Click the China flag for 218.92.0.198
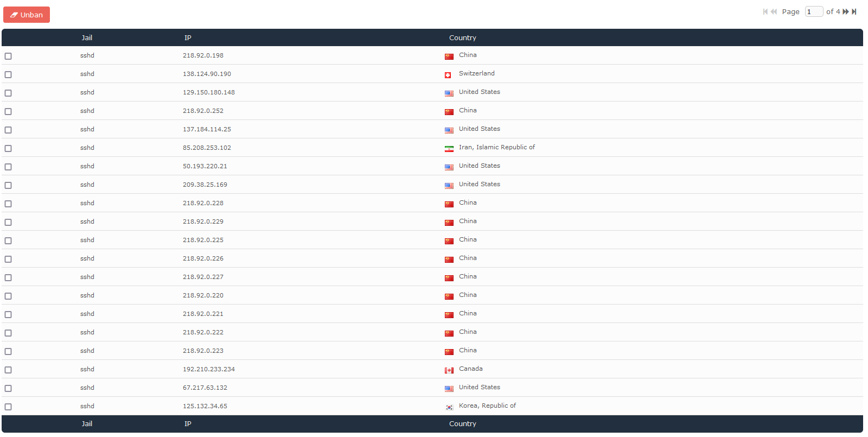This screenshot has height=437, width=868. [x=449, y=56]
